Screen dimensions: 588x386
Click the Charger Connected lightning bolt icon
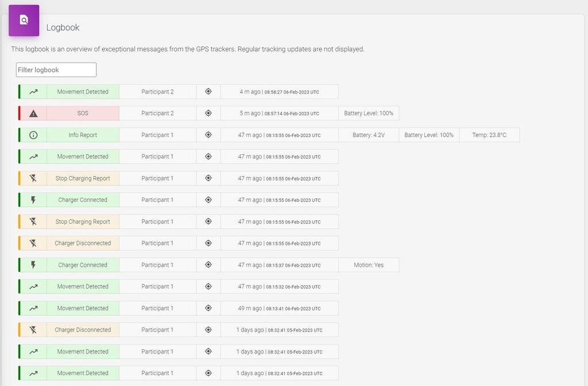[33, 200]
